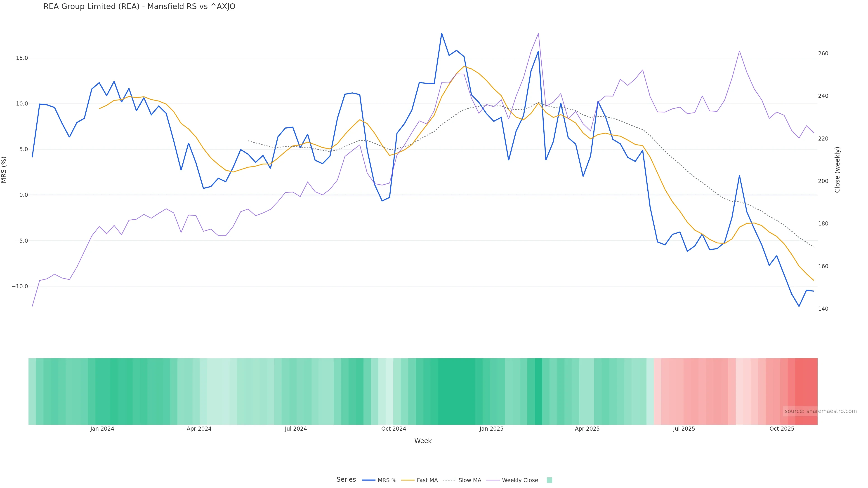This screenshot has height=488, width=868.
Task: Select the Apr 2024 axis tick
Action: pos(199,429)
